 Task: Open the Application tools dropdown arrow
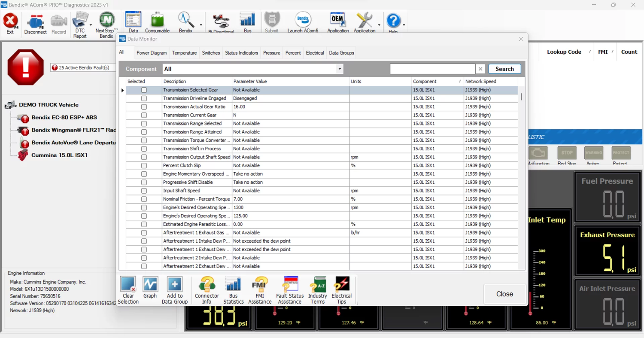(x=379, y=25)
